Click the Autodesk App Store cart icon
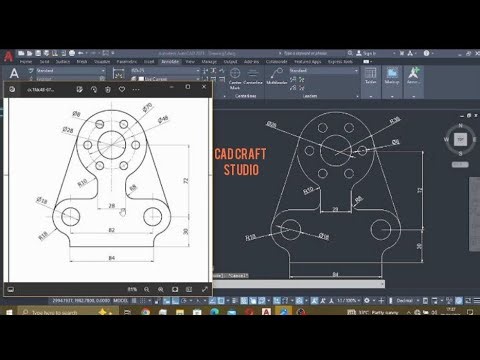Screen dimensions: 480x360 click(402, 53)
